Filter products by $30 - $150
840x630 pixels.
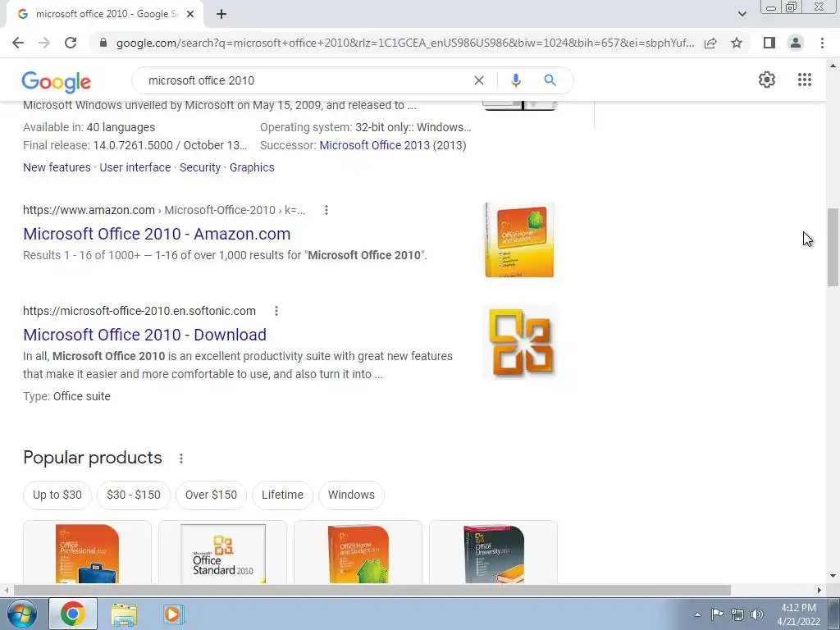pyautogui.click(x=134, y=495)
